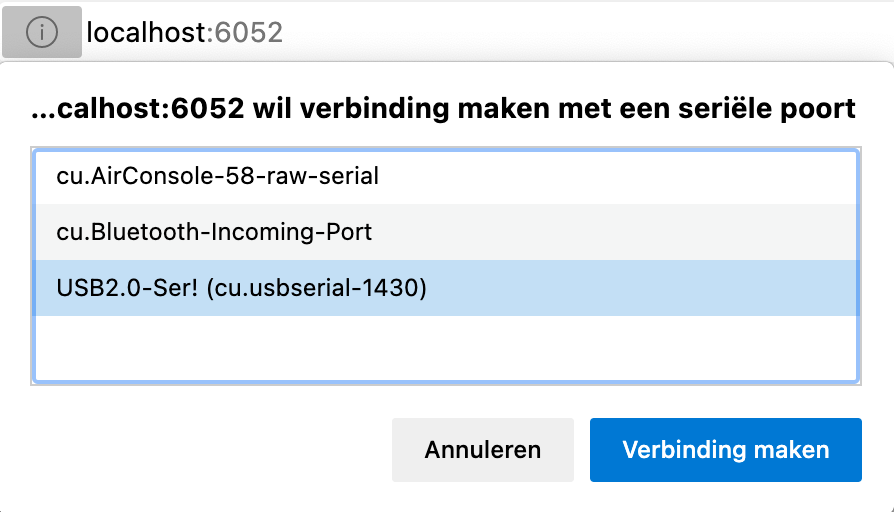Open site info for localhost:6052
The width and height of the screenshot is (894, 512).
[x=42, y=32]
